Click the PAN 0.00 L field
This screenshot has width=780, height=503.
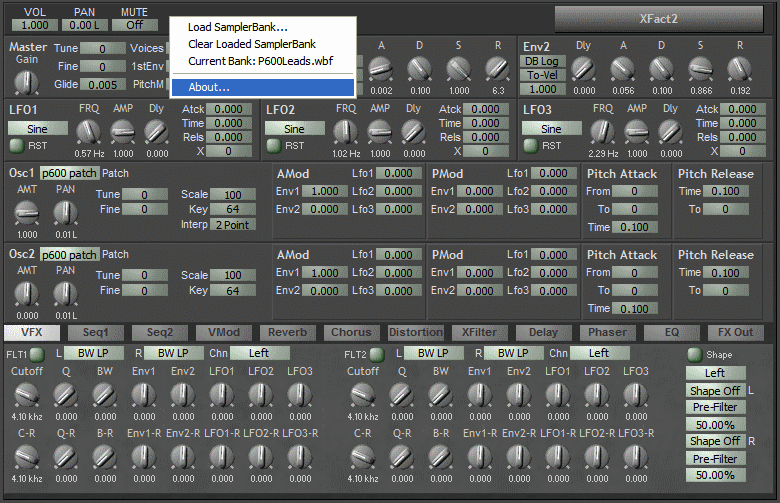85,25
